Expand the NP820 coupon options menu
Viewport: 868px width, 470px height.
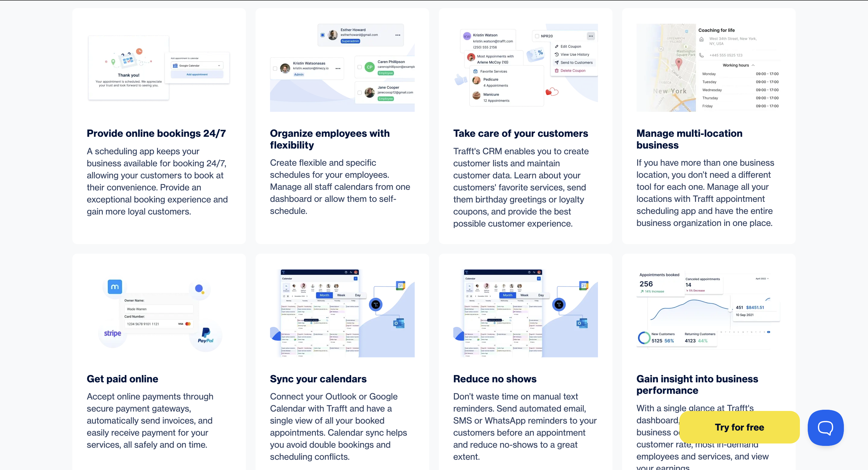point(590,36)
